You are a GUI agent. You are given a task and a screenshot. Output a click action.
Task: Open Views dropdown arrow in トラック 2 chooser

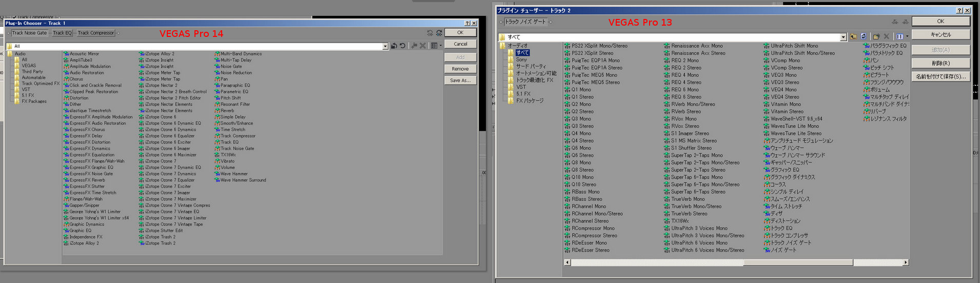[x=907, y=36]
